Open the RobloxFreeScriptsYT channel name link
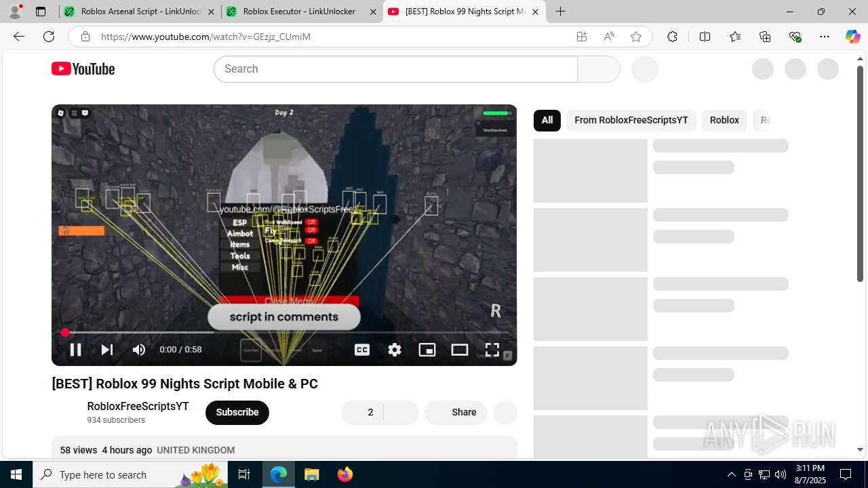The image size is (868, 488). pyautogui.click(x=138, y=406)
